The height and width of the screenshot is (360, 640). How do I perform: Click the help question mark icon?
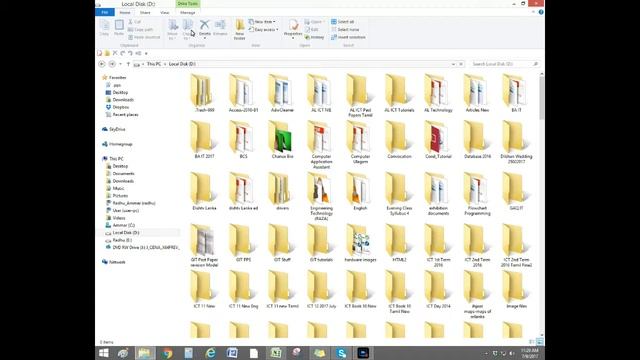coord(541,12)
